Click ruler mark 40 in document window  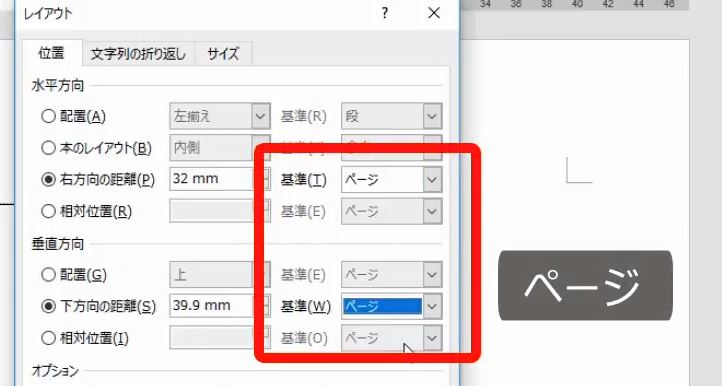[577, 4]
